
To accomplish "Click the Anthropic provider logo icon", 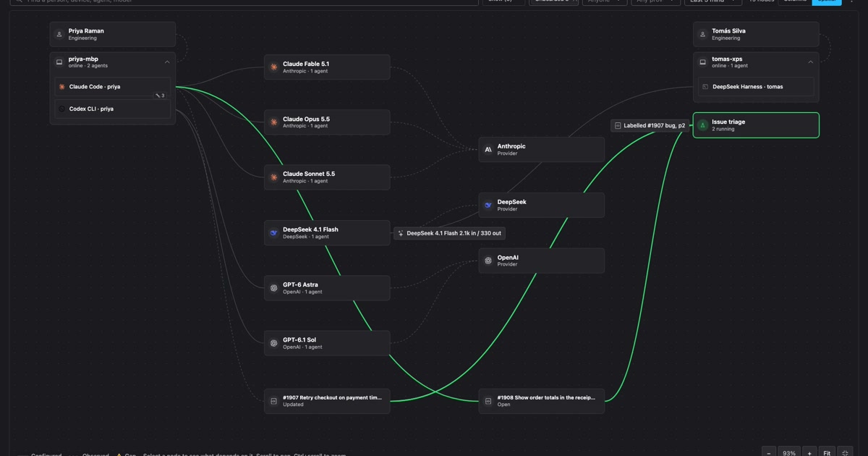I will [488, 150].
